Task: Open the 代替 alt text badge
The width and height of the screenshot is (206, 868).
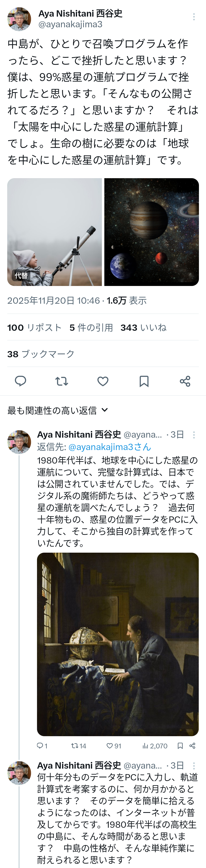Action: pyautogui.click(x=21, y=276)
